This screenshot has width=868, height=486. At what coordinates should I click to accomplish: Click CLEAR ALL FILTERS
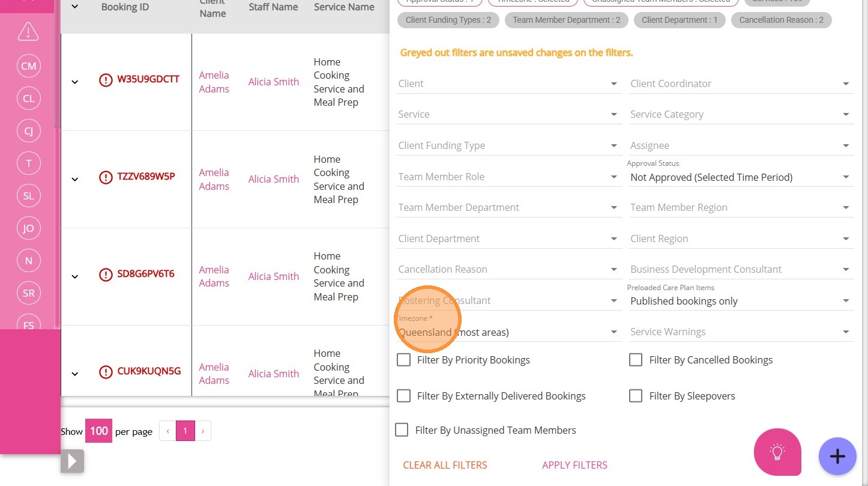coord(445,465)
